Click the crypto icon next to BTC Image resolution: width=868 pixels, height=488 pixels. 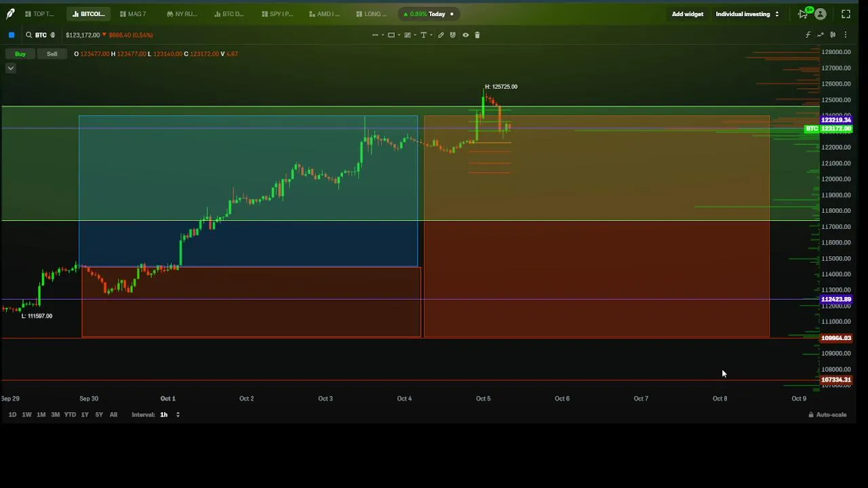pyautogui.click(x=52, y=35)
